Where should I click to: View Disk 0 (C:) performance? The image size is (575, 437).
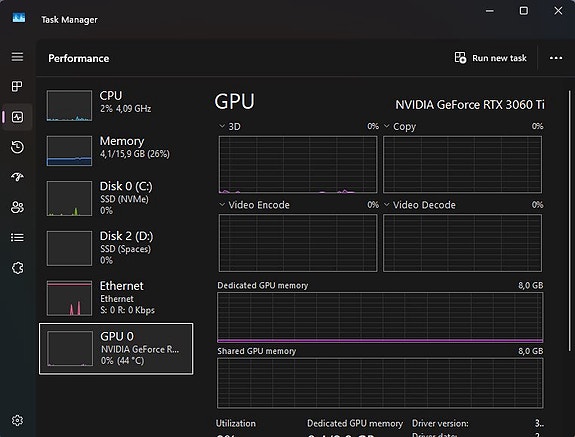[x=116, y=198]
